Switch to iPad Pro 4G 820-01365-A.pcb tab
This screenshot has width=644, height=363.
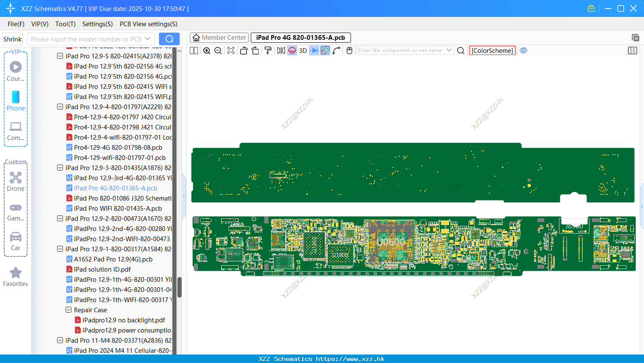301,38
